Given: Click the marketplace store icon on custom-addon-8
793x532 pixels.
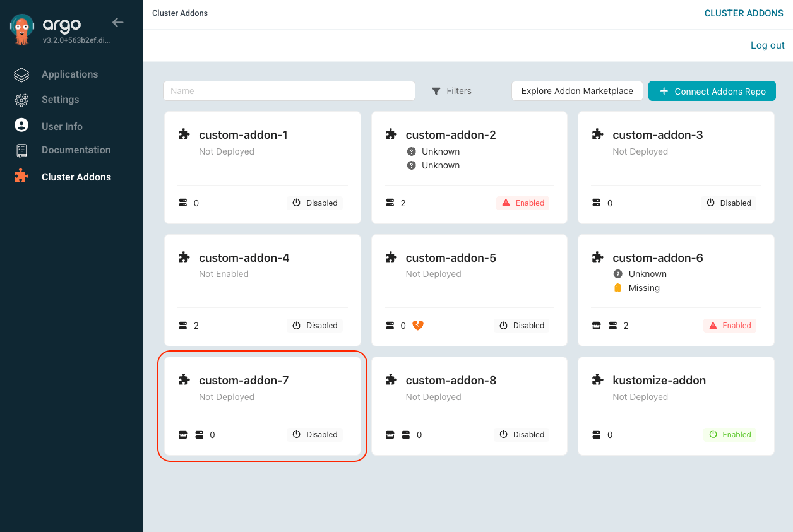Looking at the screenshot, I should (x=390, y=435).
